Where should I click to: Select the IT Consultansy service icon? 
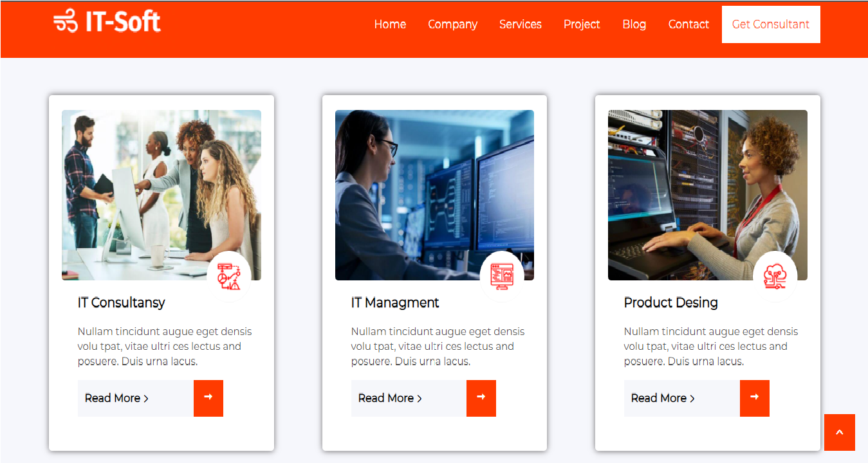click(230, 275)
